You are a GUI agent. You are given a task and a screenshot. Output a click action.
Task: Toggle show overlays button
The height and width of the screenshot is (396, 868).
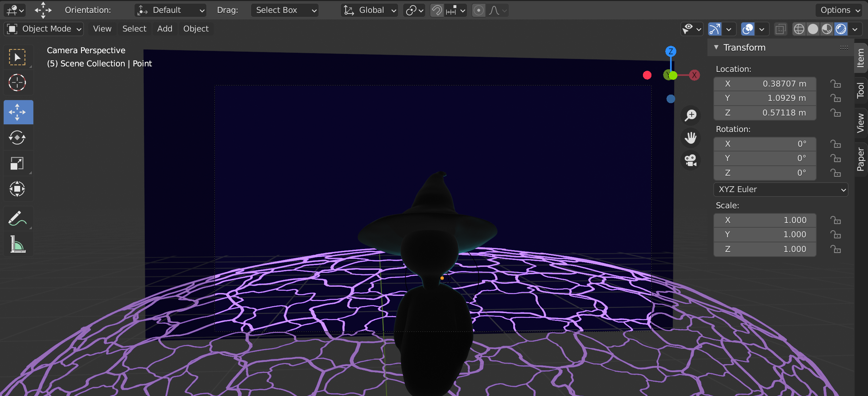[x=747, y=29]
